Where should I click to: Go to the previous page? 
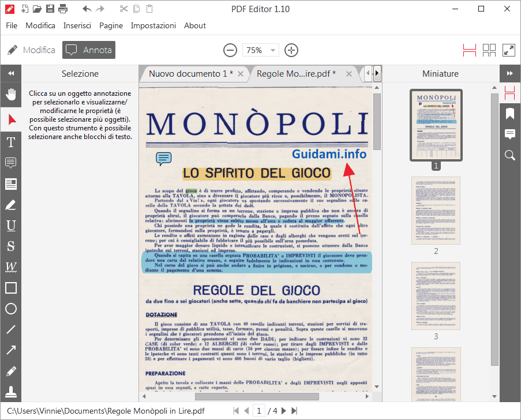tap(246, 411)
